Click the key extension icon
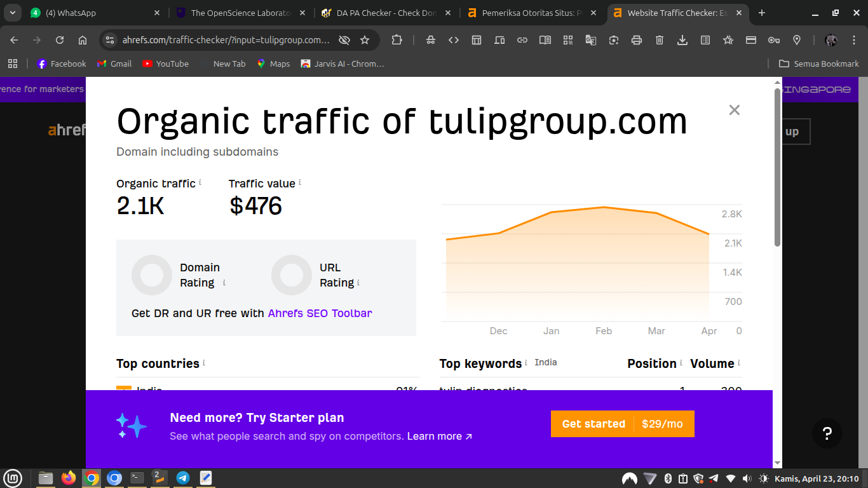 774,40
